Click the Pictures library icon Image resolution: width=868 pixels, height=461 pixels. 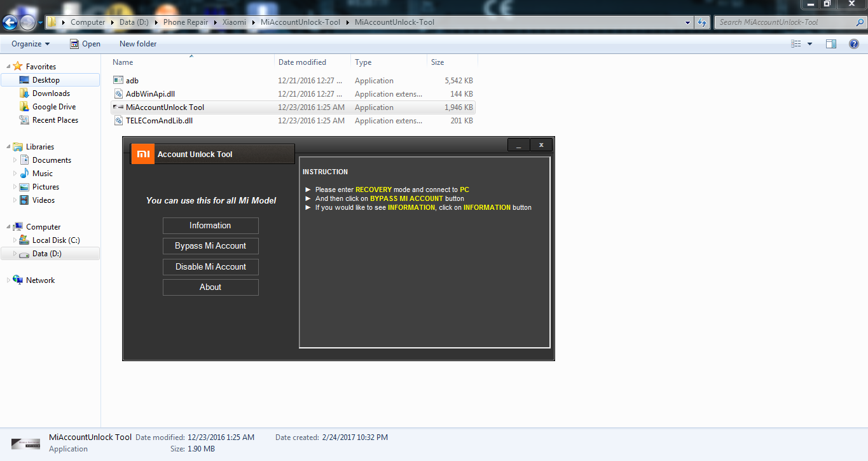tap(25, 187)
